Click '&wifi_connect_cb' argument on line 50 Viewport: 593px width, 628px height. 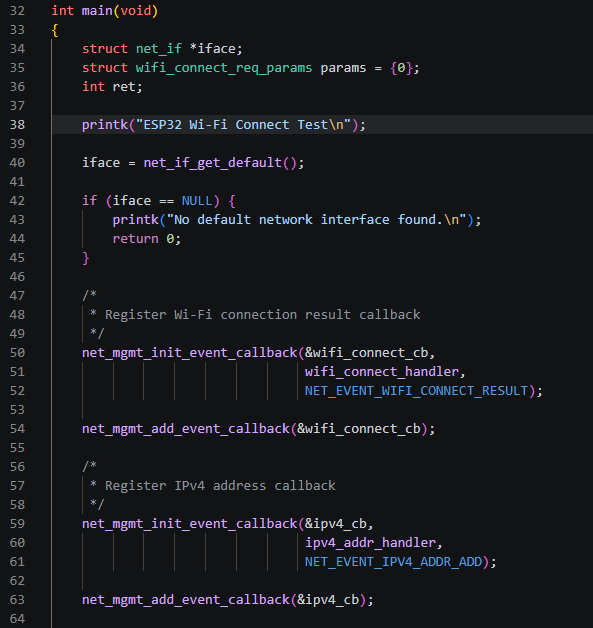tap(367, 353)
